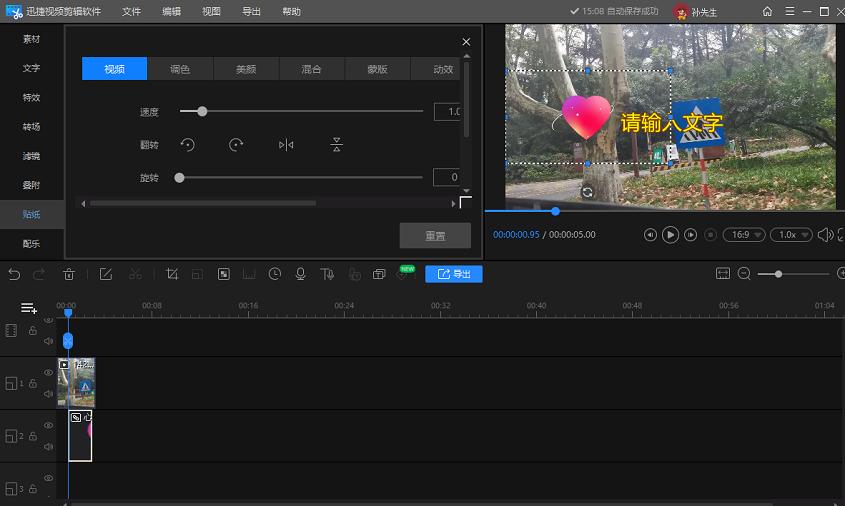Screen dimensions: 845x506
Task: Click the horizontal flip mirror icon
Action: 286,145
